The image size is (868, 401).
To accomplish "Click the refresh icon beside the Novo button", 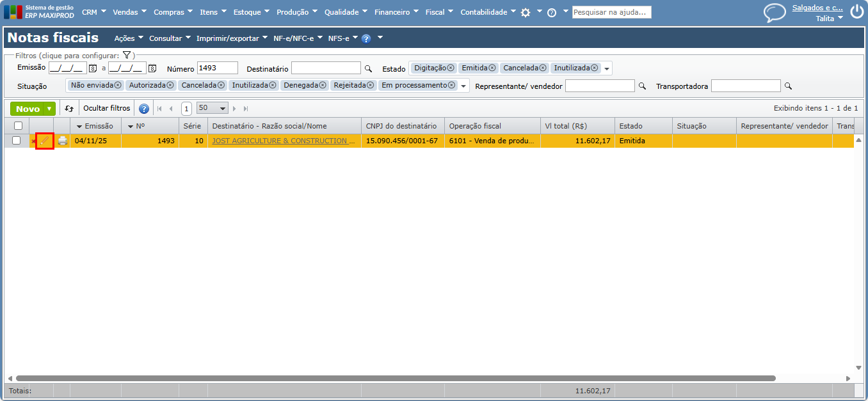I will pos(69,109).
